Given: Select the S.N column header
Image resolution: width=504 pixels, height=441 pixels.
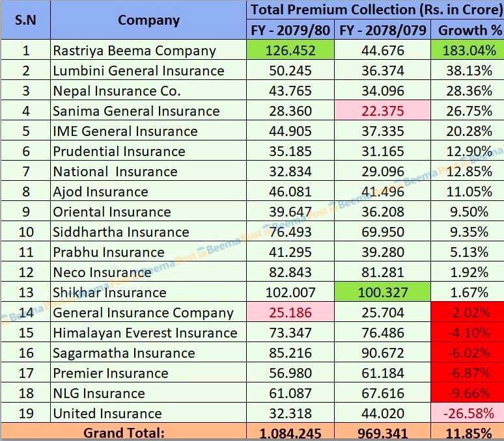Looking at the screenshot, I should coord(25,20).
